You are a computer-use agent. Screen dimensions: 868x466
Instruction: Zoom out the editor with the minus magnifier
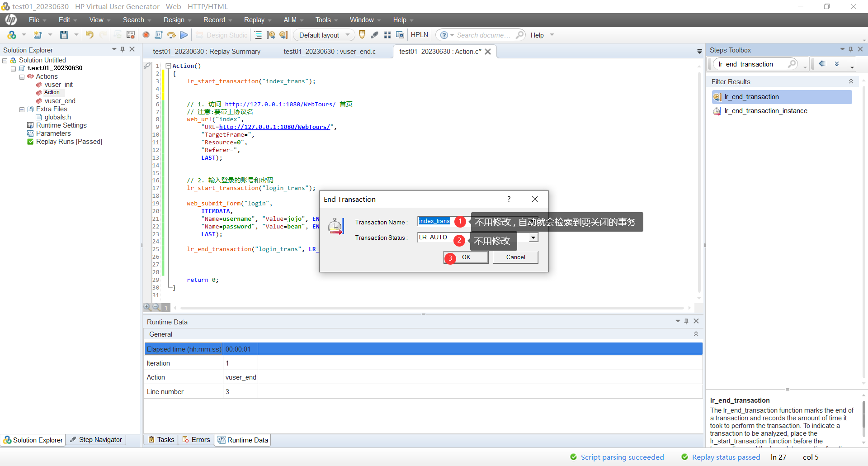click(x=156, y=307)
